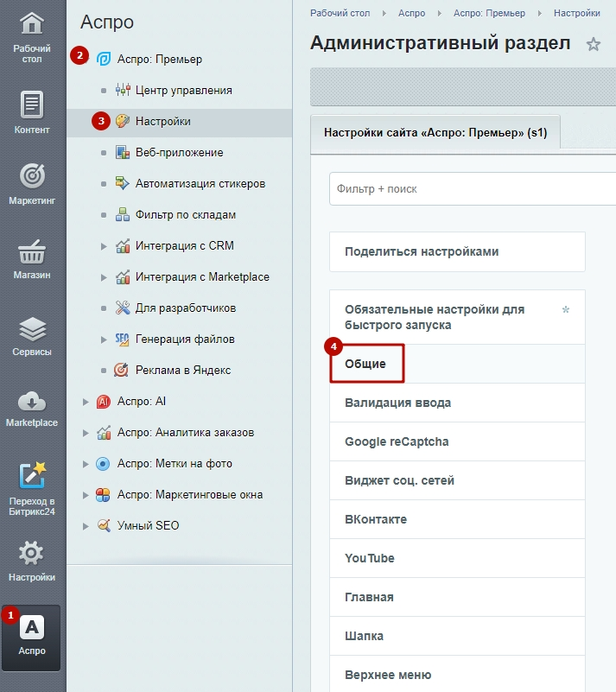Open the Рабочий стол sidebar section
The image size is (616, 692).
pos(32,38)
